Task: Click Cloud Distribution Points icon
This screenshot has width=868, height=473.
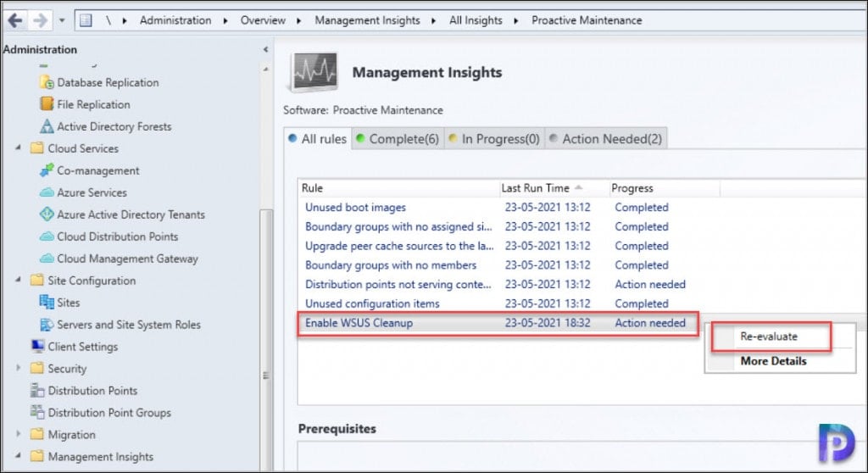Action: [47, 236]
